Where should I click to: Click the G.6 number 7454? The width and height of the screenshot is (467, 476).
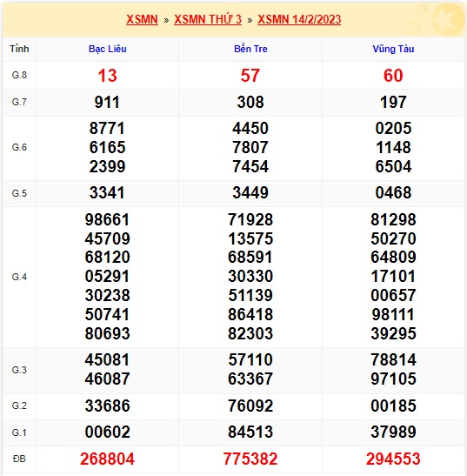pos(250,166)
